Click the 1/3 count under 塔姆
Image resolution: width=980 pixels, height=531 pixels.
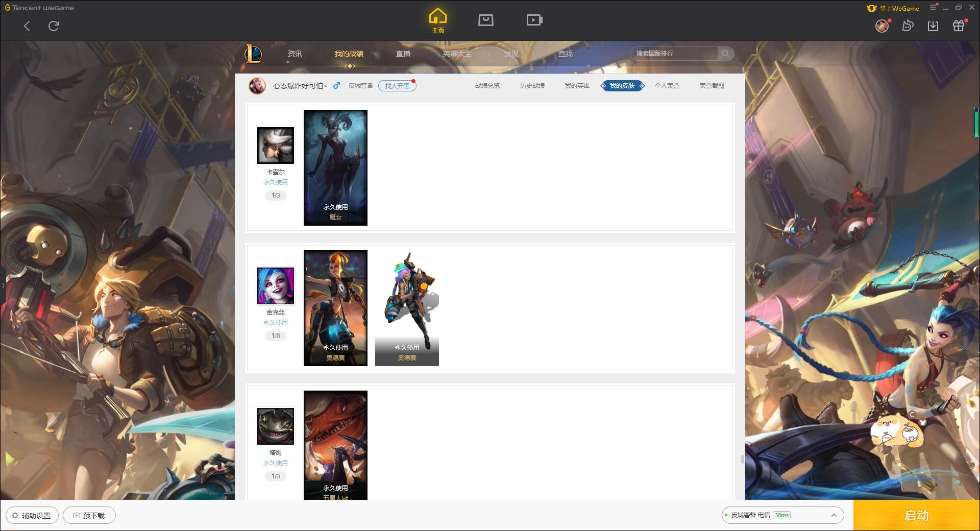tap(276, 476)
